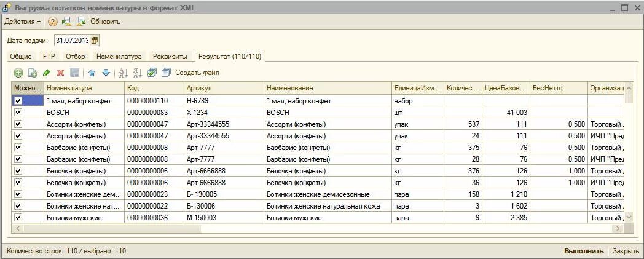The width and height of the screenshot is (644, 259).
Task: Click the table's vertical scrollbar down arrow
Action: coord(629,218)
